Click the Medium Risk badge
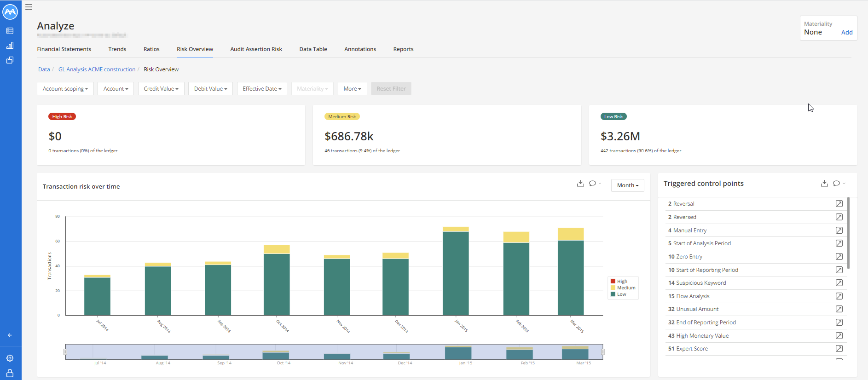 coord(342,117)
